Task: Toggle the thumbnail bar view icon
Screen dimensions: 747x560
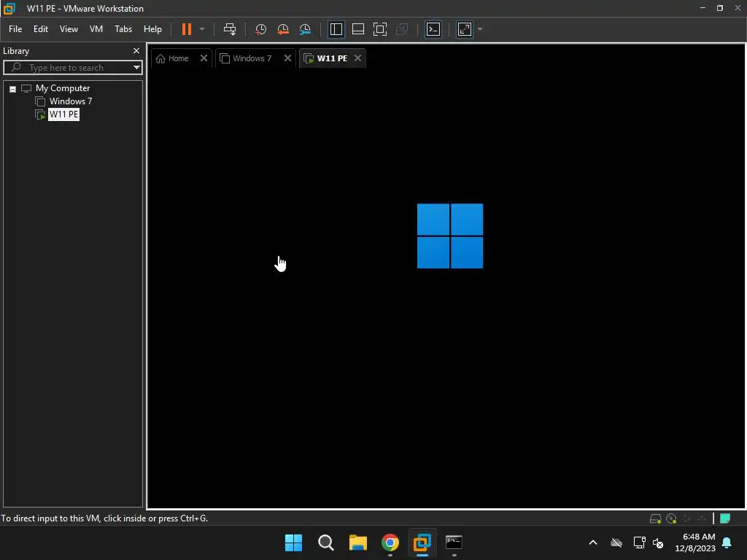Action: point(357,29)
